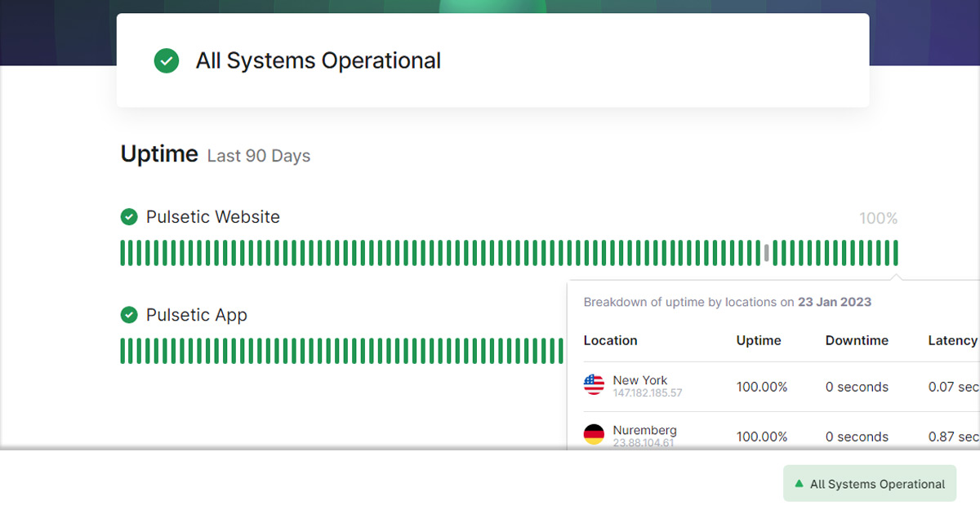The width and height of the screenshot is (980, 514).
Task: Click the Last 90 Days label
Action: click(259, 156)
